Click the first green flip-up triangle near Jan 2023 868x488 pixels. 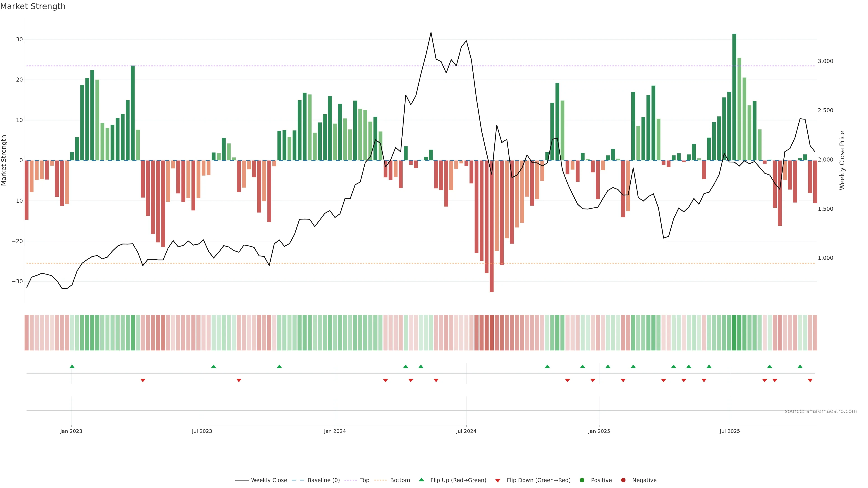pyautogui.click(x=72, y=366)
